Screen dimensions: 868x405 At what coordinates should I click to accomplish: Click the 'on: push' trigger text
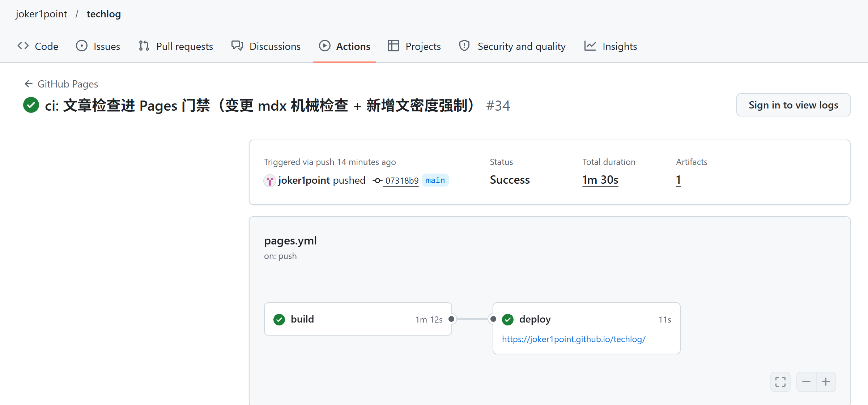click(280, 256)
